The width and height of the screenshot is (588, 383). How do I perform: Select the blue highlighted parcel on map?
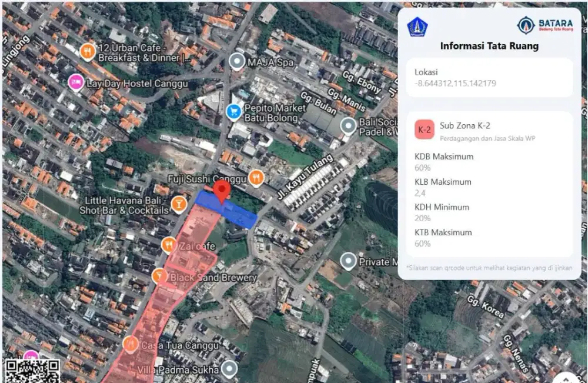[226, 209]
